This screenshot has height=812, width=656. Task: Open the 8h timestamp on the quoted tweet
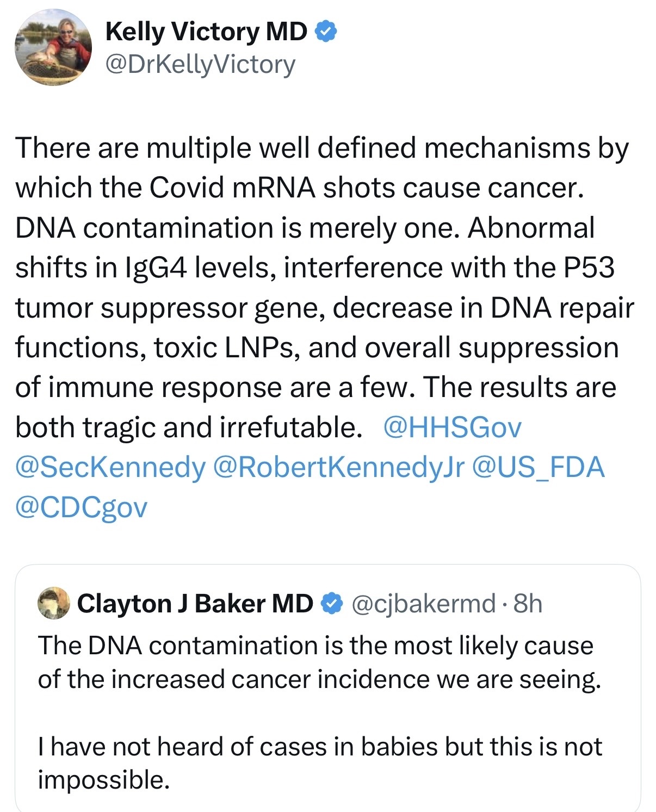528,604
